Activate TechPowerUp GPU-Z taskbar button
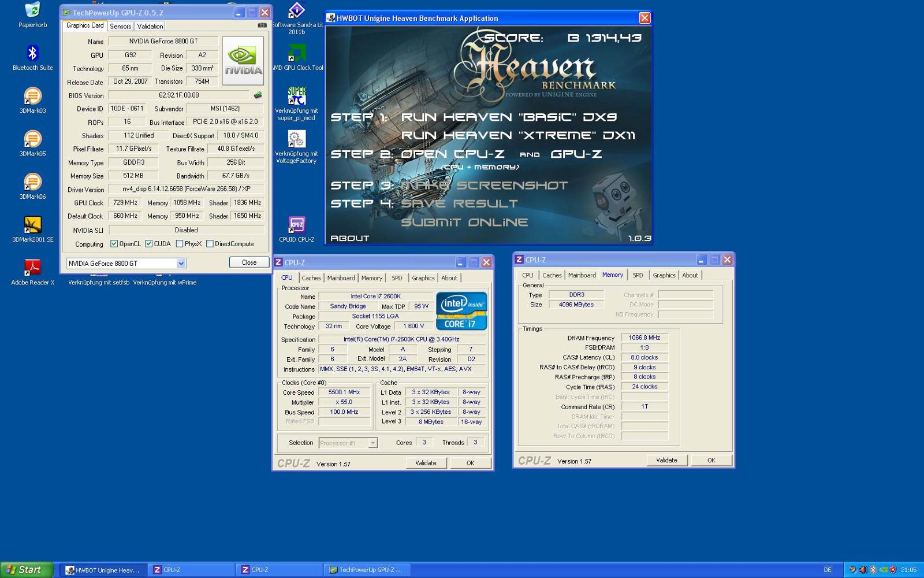 (367, 570)
